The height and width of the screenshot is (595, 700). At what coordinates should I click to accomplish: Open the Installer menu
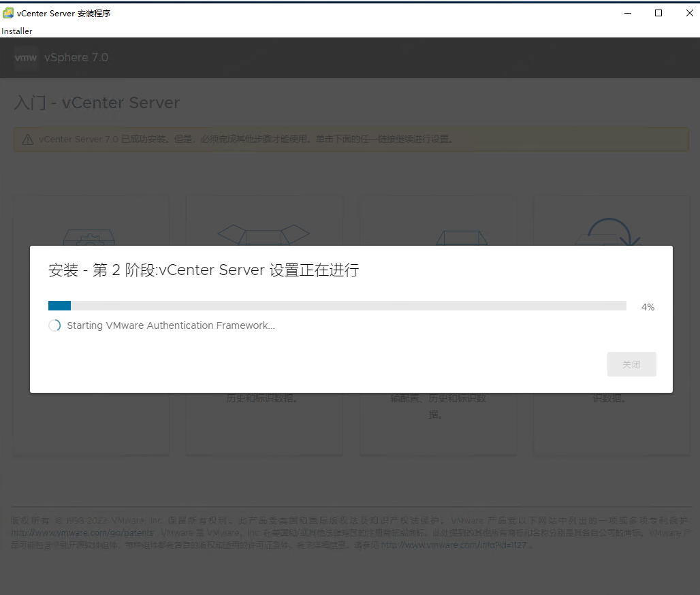[17, 31]
